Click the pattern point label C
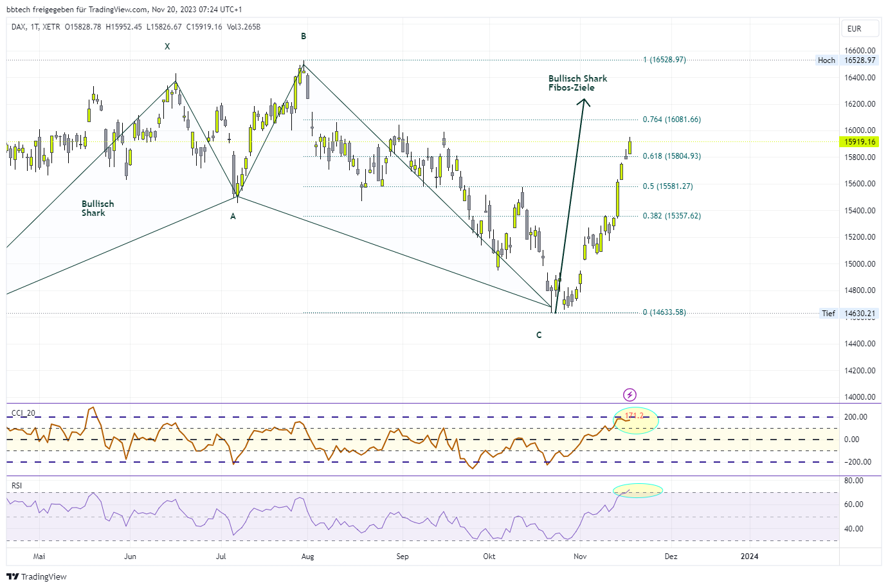The image size is (888, 588). [539, 335]
